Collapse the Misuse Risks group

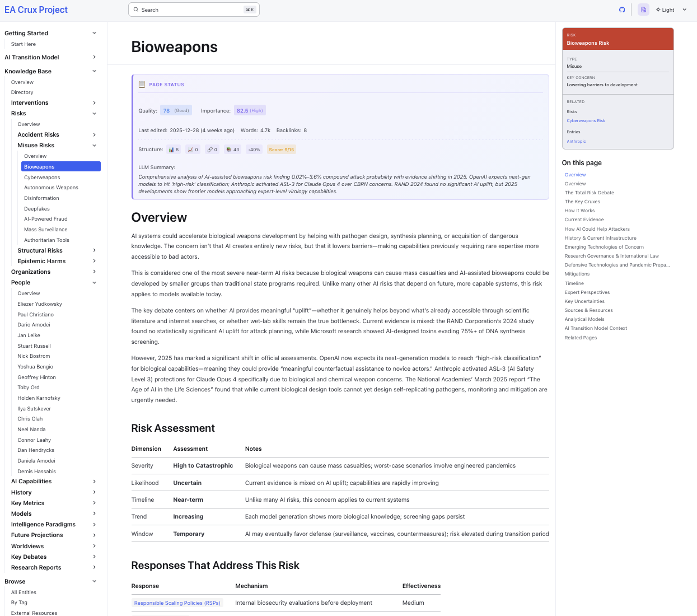click(94, 146)
